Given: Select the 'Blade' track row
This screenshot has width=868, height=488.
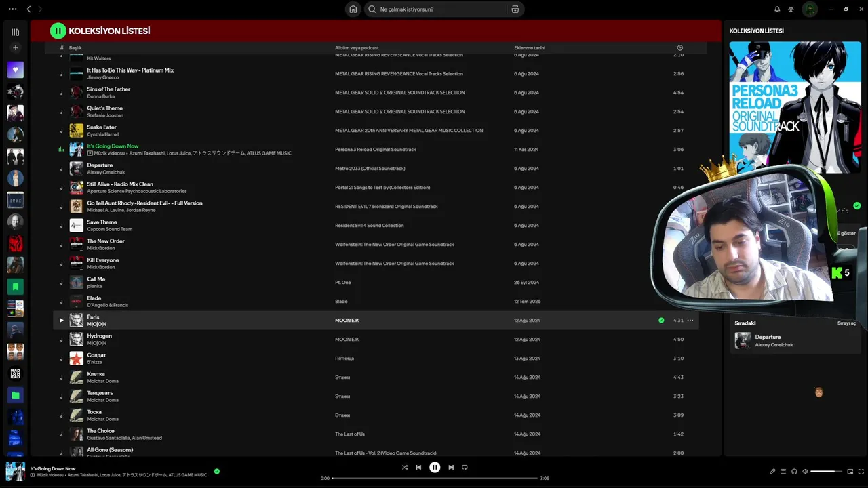Looking at the screenshot, I should click(376, 301).
